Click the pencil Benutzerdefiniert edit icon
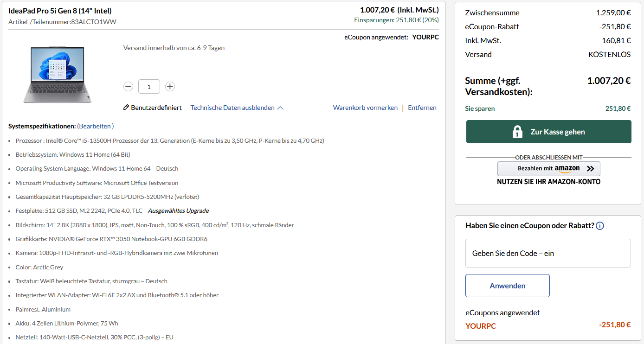The image size is (644, 344). [126, 107]
